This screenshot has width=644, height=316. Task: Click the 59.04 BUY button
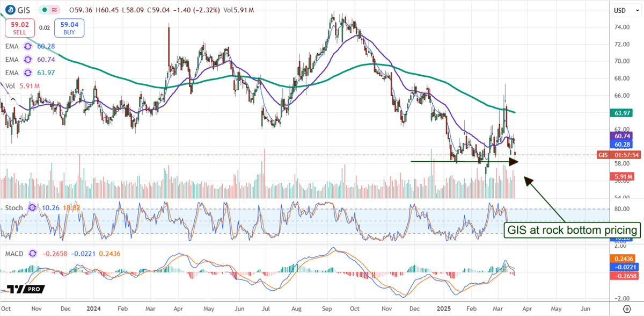pos(70,27)
